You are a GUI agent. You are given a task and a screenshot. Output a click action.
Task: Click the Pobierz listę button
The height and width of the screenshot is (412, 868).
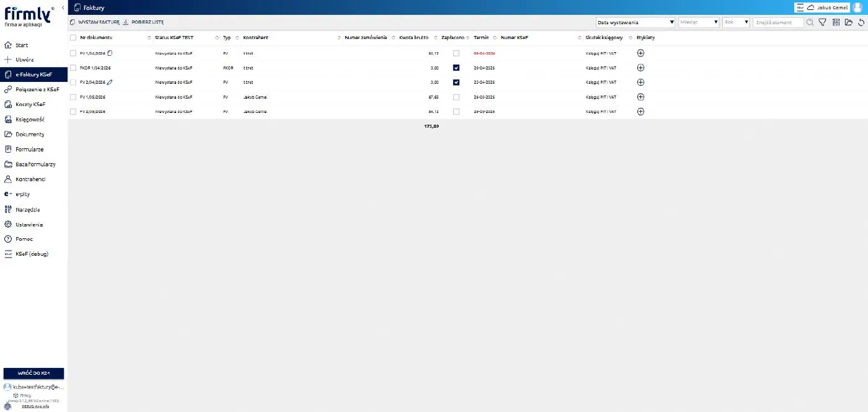click(143, 22)
